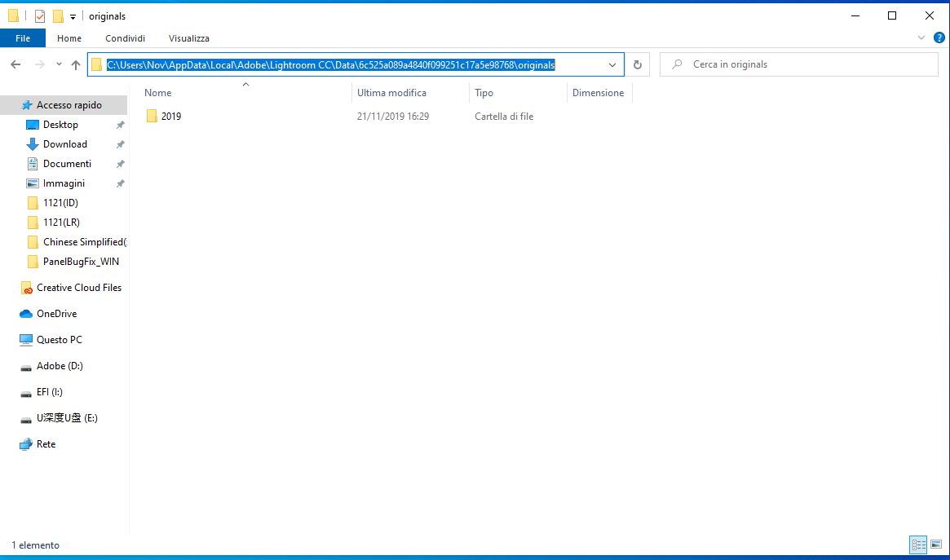
Task: Click the navigate up arrow button
Action: click(x=76, y=64)
